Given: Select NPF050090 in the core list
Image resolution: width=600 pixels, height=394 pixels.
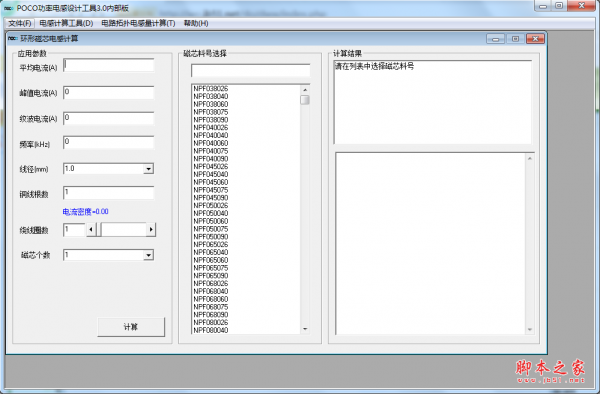Looking at the screenshot, I should point(211,237).
